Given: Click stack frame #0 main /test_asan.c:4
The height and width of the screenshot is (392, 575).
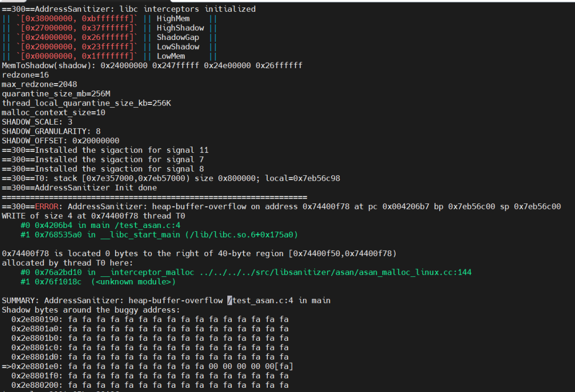Looking at the screenshot, I should [101, 225].
